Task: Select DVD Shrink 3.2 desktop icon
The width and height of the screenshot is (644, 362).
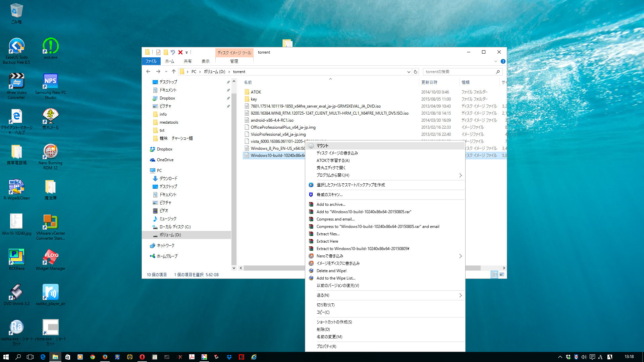Action: point(16,295)
